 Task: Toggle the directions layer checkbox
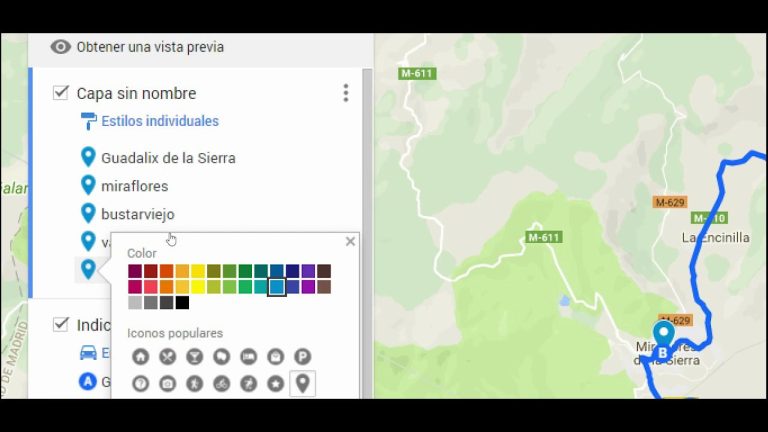coord(61,324)
